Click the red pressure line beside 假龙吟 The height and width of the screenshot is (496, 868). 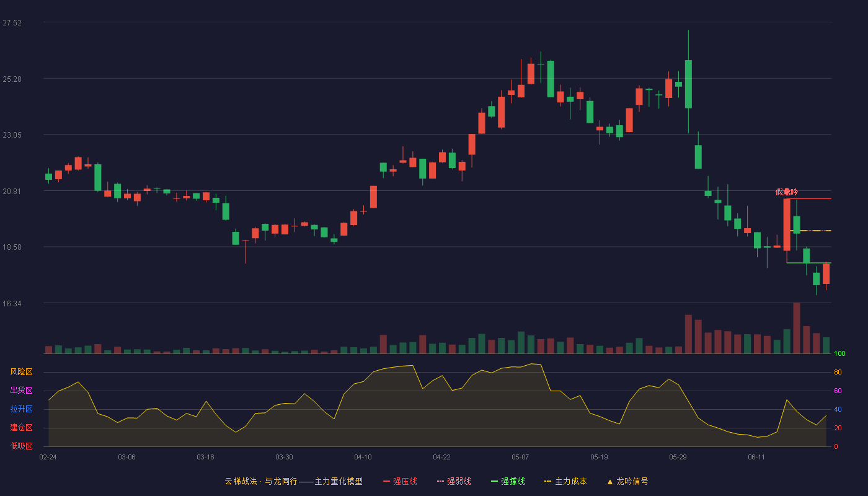(809, 198)
